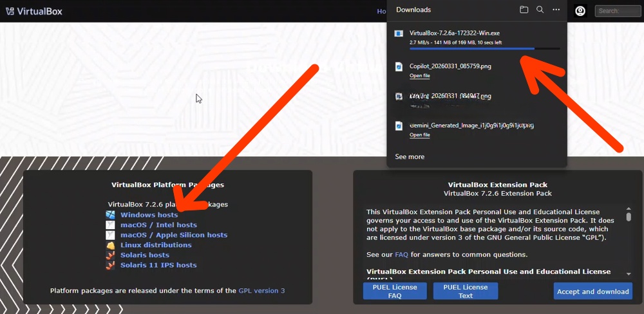644x314 pixels.
Task: Click the site Search input field
Action: click(618, 11)
